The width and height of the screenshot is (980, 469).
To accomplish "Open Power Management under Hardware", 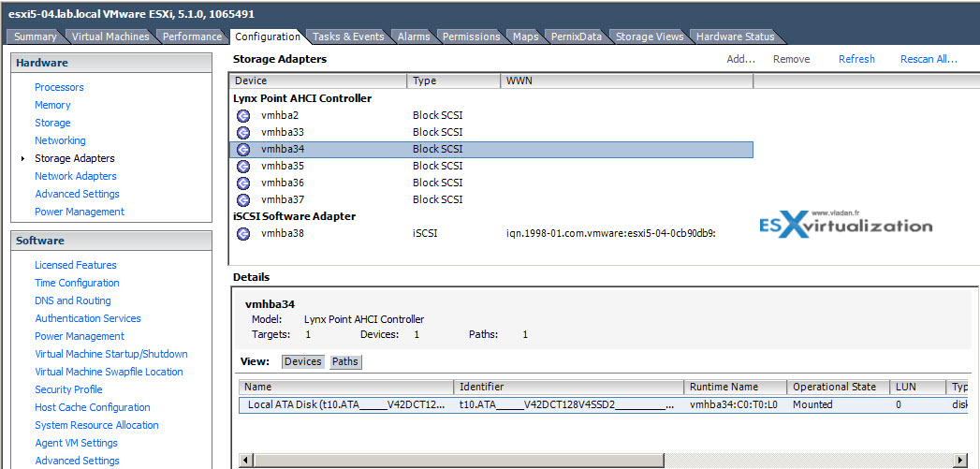I will click(x=80, y=212).
